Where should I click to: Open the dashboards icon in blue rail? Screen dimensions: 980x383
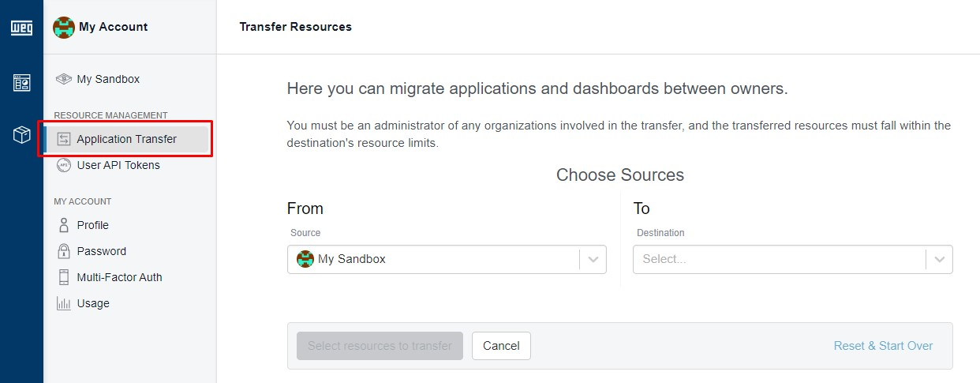[21, 83]
